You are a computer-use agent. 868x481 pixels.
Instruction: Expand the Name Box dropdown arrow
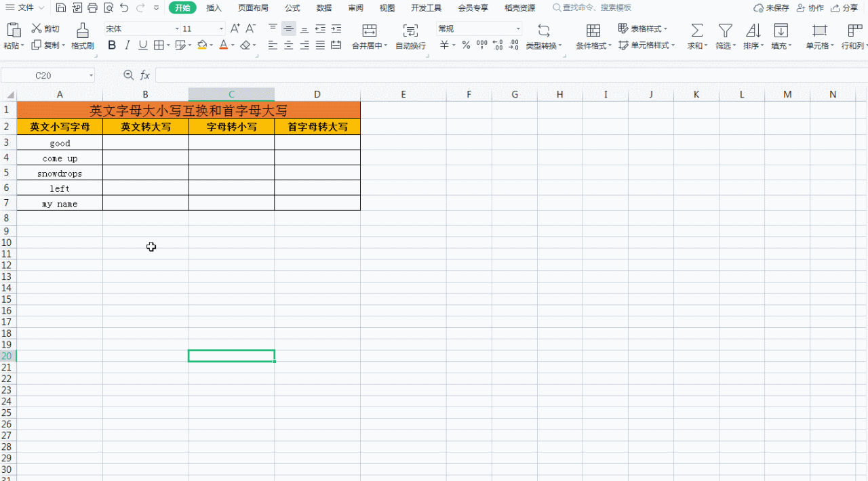pos(91,75)
